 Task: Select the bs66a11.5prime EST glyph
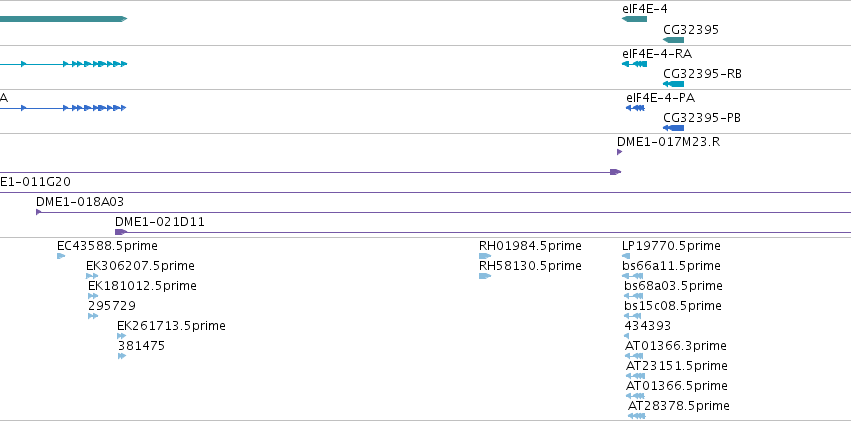click(632, 276)
